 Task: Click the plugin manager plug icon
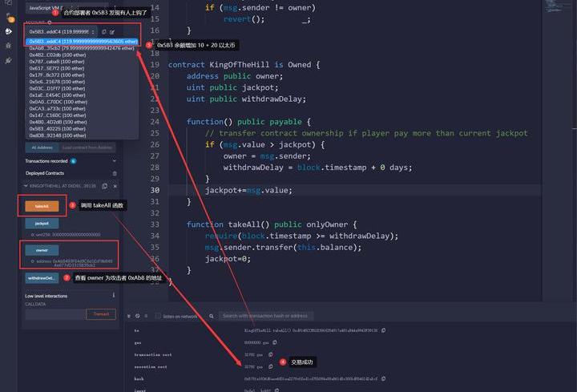(9, 60)
